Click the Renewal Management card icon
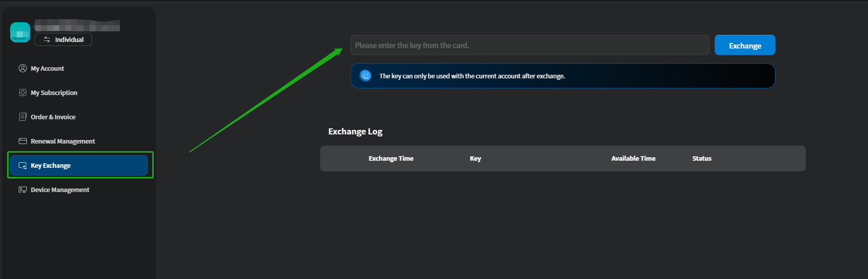Image resolution: width=868 pixels, height=279 pixels. click(x=23, y=141)
